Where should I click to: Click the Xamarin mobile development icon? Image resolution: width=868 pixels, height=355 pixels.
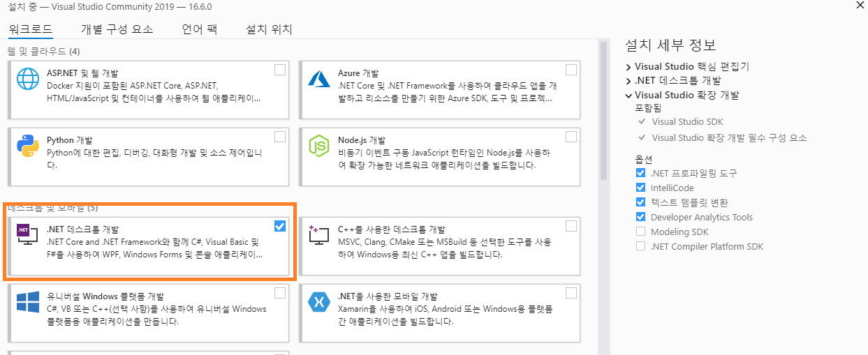pyautogui.click(x=319, y=303)
